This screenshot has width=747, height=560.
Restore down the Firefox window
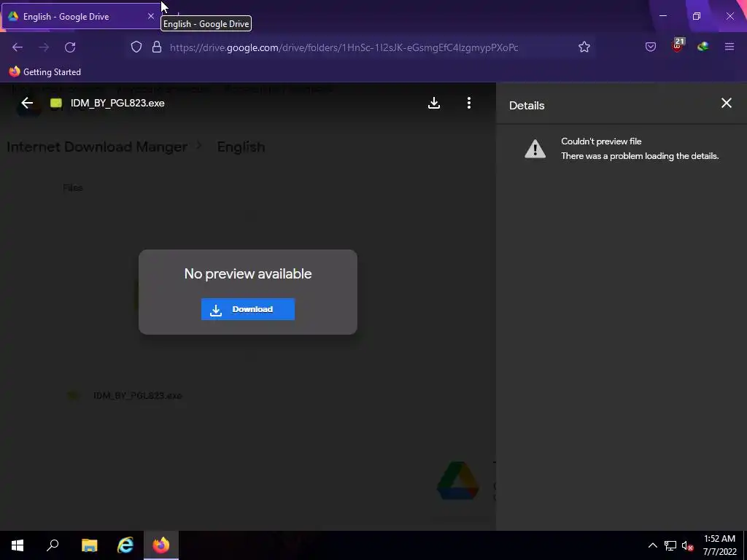(697, 16)
